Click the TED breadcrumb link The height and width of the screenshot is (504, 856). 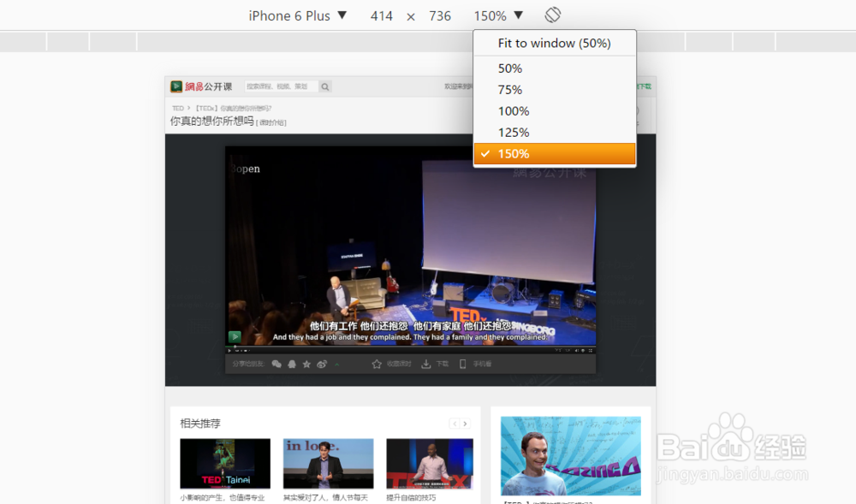click(x=178, y=108)
